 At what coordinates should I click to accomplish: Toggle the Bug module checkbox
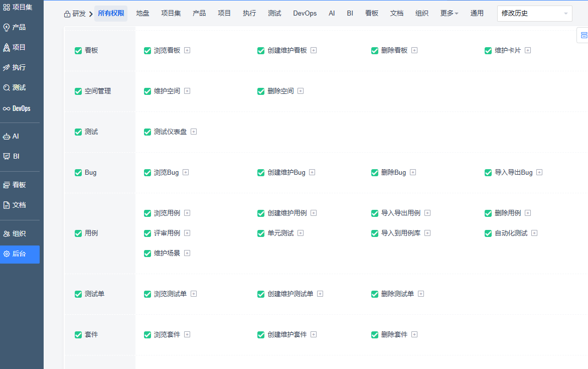pos(78,173)
